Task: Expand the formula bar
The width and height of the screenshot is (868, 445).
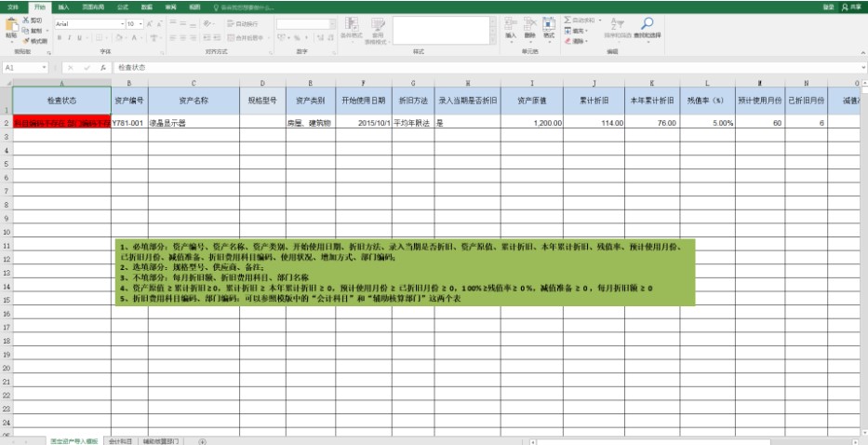Action: 863,68
